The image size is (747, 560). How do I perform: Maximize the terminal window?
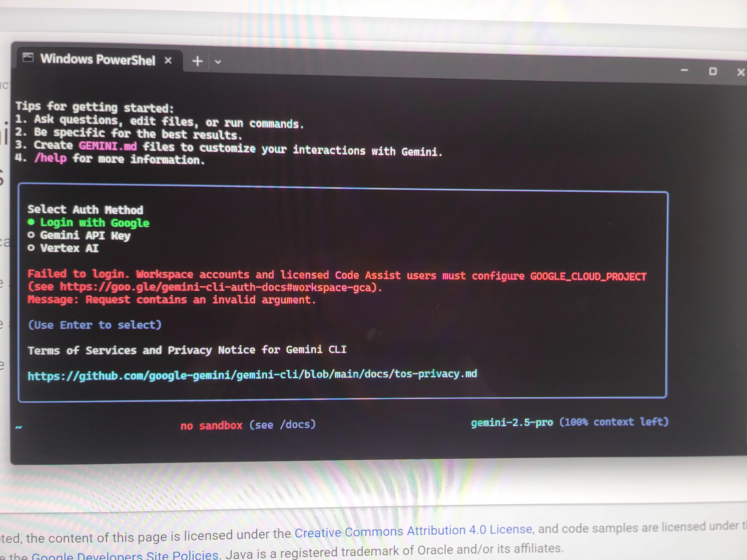tap(713, 71)
